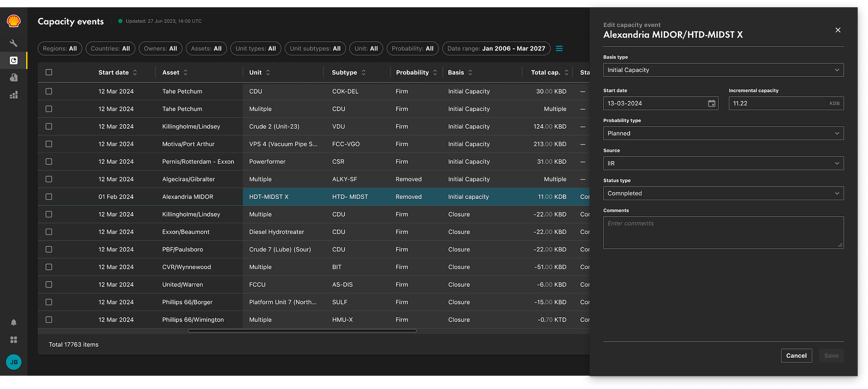Focus the Incremental capacity field
The image size is (868, 389).
[786, 103]
